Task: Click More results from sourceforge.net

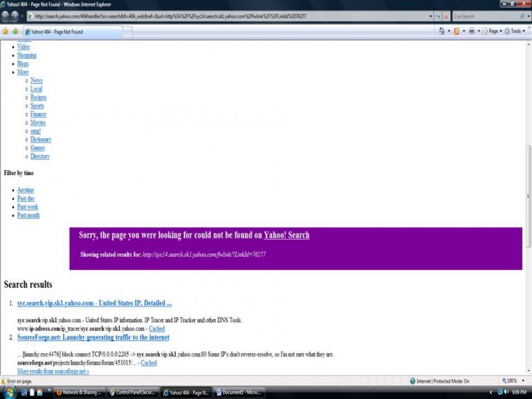Action: pos(53,371)
